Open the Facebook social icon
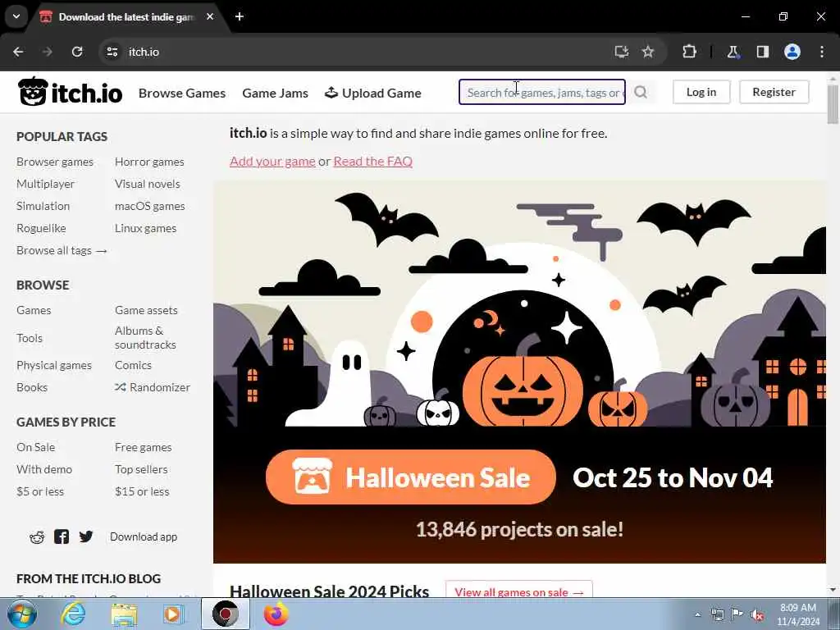840x630 pixels. [62, 536]
